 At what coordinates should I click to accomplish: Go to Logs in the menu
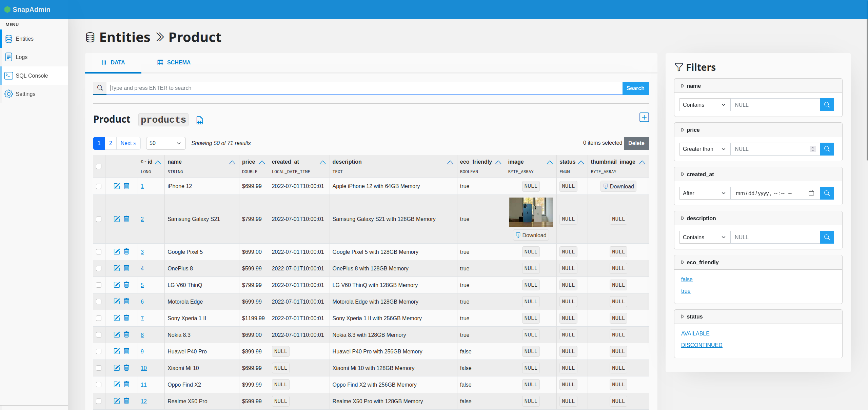coord(21,57)
